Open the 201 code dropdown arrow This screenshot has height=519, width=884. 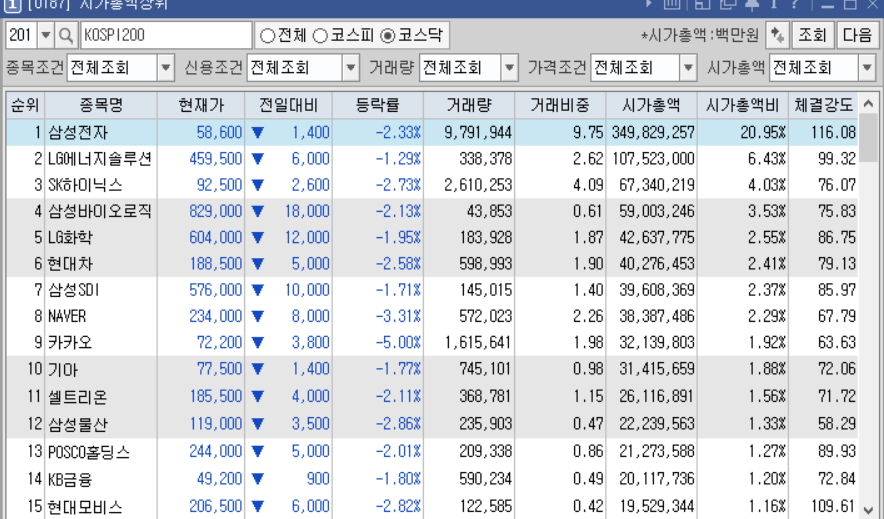pos(46,36)
